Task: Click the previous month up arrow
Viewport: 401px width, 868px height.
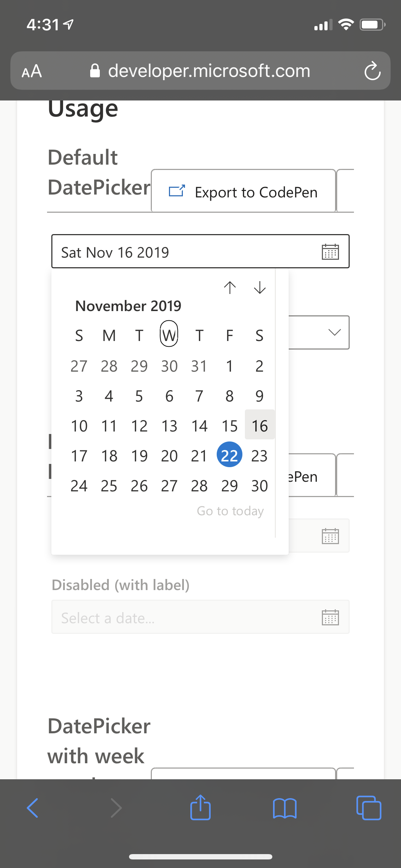Action: point(230,288)
